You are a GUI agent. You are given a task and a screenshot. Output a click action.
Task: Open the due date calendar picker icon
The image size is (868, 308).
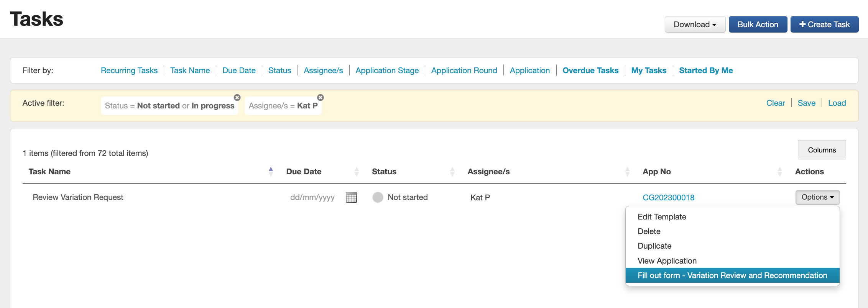(x=351, y=197)
